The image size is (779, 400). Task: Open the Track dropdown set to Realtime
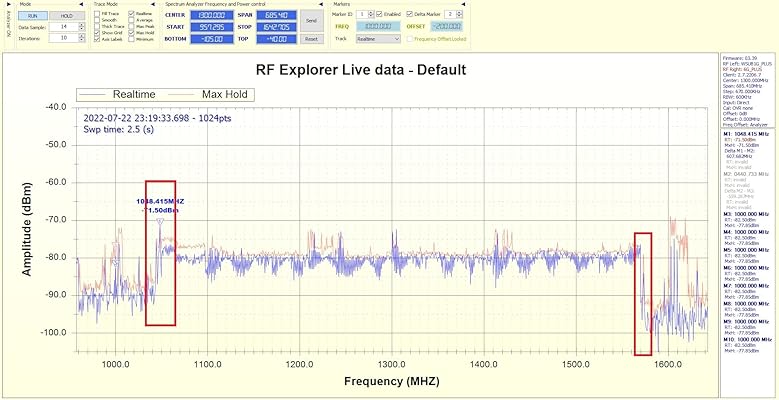click(378, 39)
